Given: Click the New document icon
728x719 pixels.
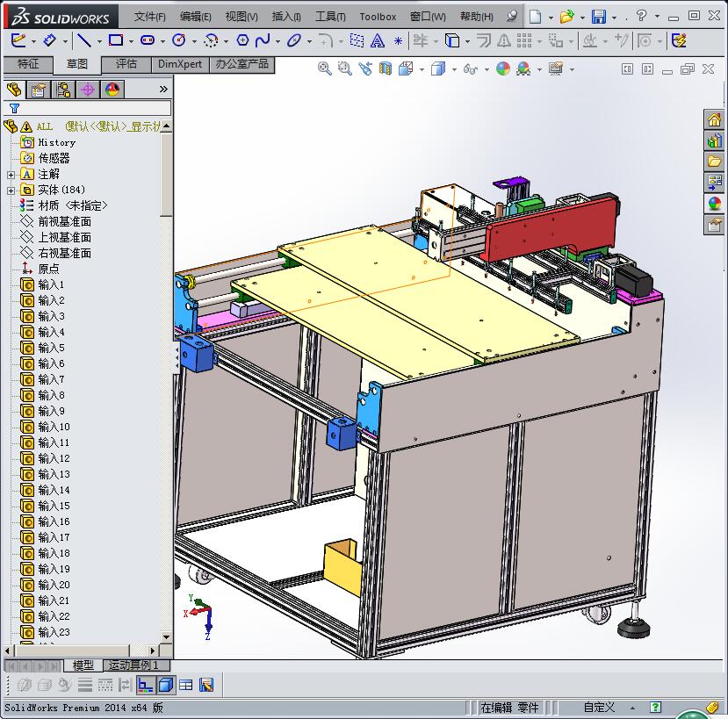Looking at the screenshot, I should (536, 17).
